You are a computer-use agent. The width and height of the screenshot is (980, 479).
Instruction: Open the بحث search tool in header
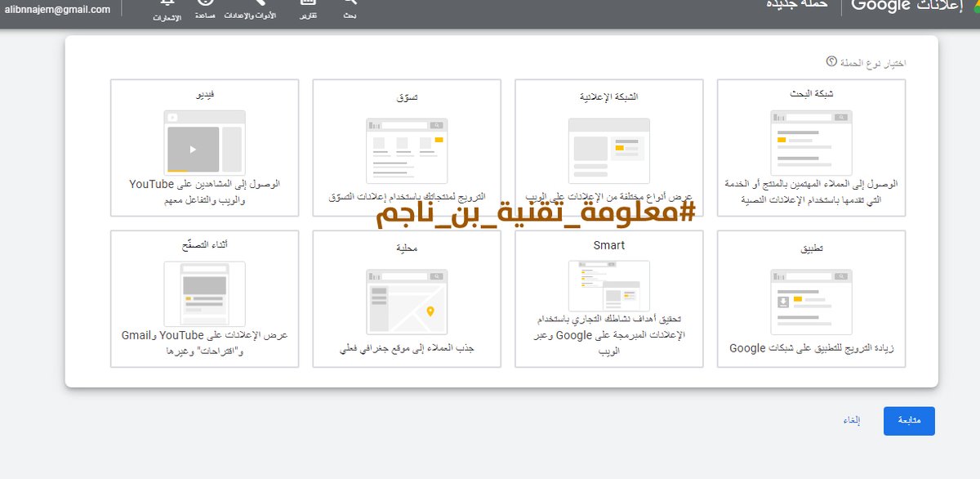(x=350, y=10)
